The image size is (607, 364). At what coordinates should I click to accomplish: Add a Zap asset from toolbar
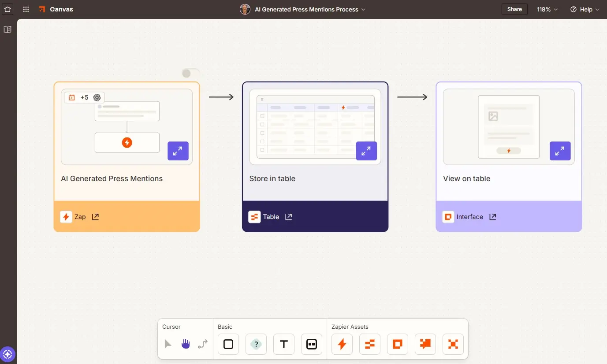pyautogui.click(x=342, y=344)
